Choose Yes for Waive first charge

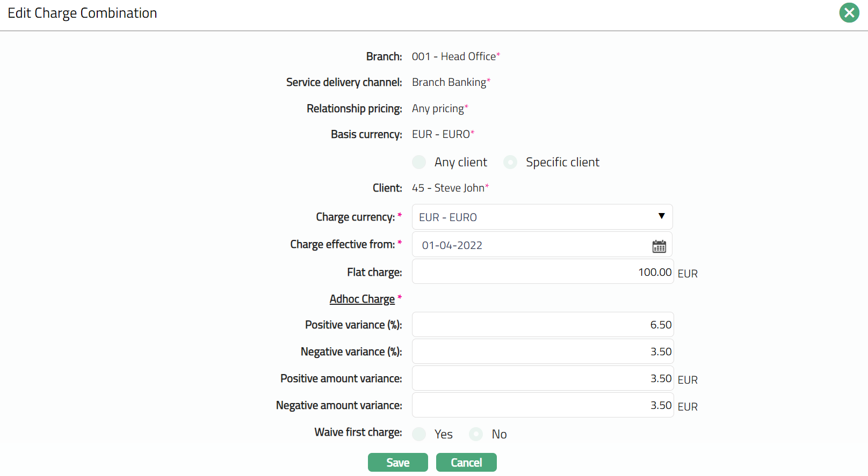[x=419, y=434]
